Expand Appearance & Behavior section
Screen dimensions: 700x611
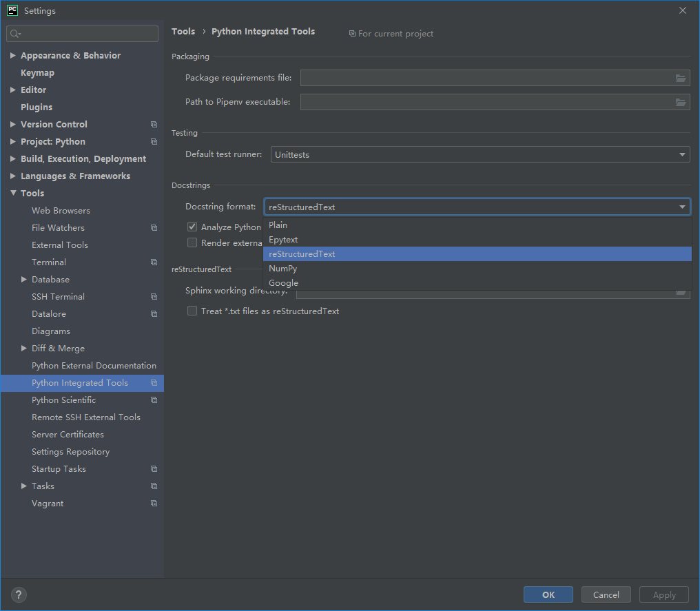coord(13,55)
